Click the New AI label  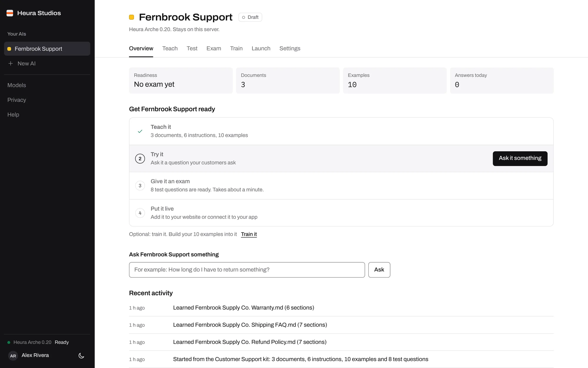(x=26, y=63)
